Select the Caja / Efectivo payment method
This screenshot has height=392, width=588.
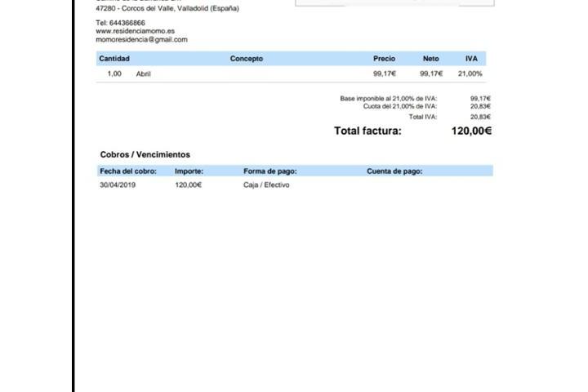tap(266, 185)
